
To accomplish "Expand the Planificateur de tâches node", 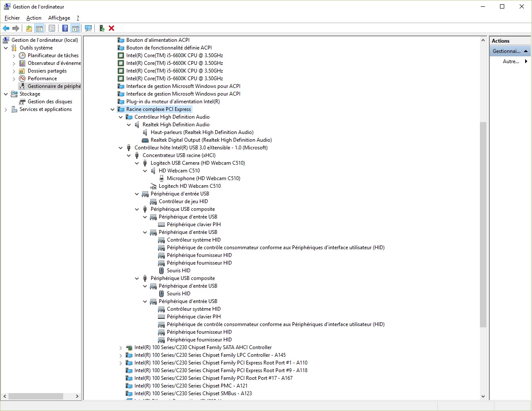I will (14, 55).
